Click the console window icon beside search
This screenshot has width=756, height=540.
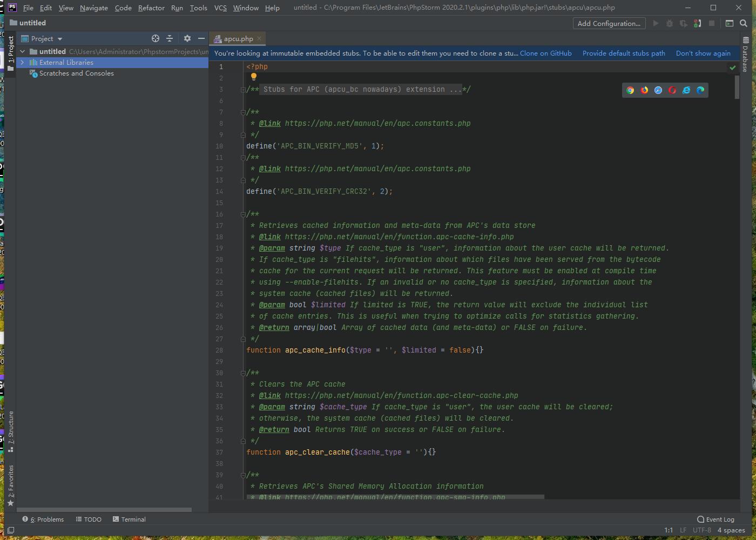tap(730, 23)
